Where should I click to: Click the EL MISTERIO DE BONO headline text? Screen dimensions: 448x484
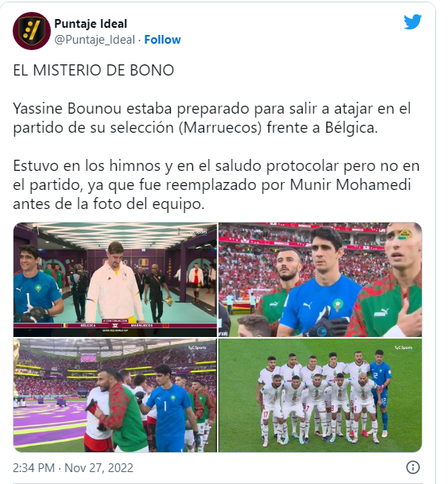coord(94,70)
